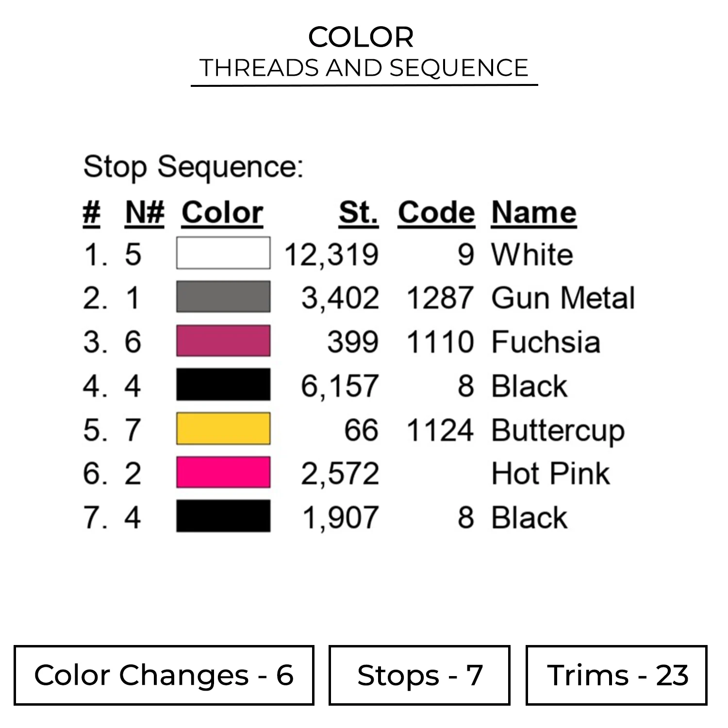Image resolution: width=728 pixels, height=728 pixels.
Task: Click thread code 1124
Action: [440, 430]
